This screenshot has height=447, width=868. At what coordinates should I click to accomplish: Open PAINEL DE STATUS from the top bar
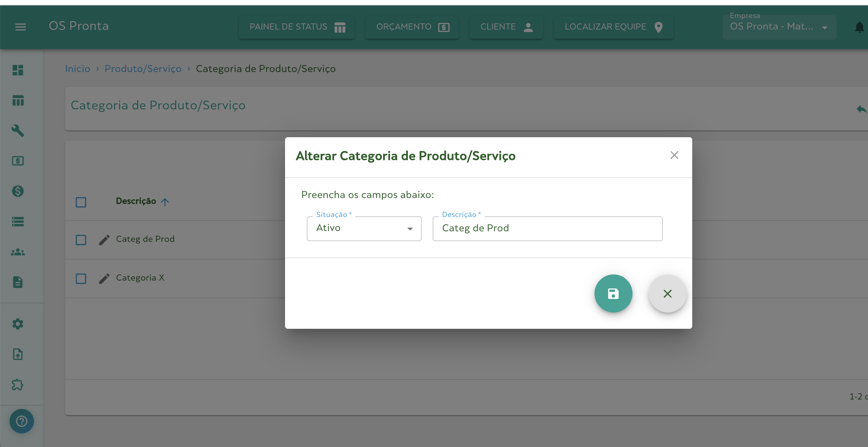[296, 27]
